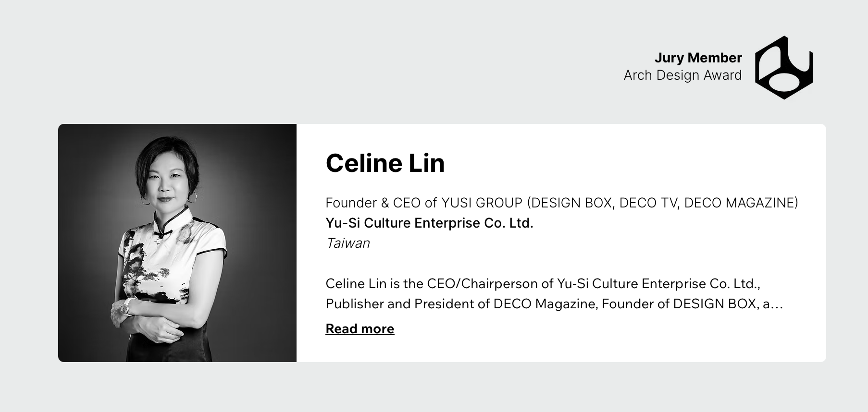Click the Taiwan country label
Viewport: 868px width, 412px height.
tap(347, 243)
